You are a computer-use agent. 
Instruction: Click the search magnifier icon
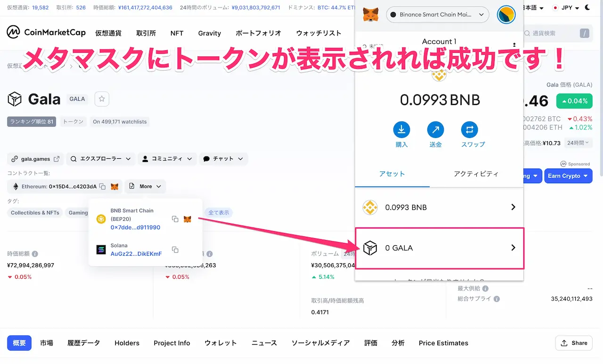click(528, 33)
